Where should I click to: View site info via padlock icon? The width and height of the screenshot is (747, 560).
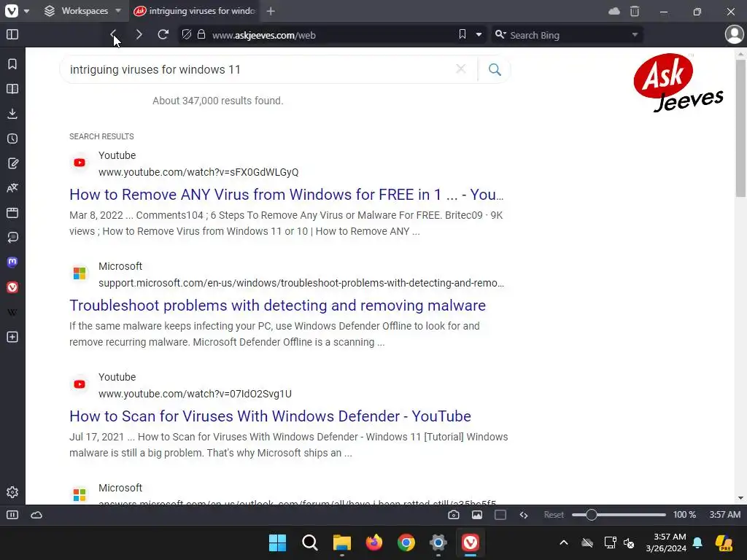pyautogui.click(x=201, y=35)
